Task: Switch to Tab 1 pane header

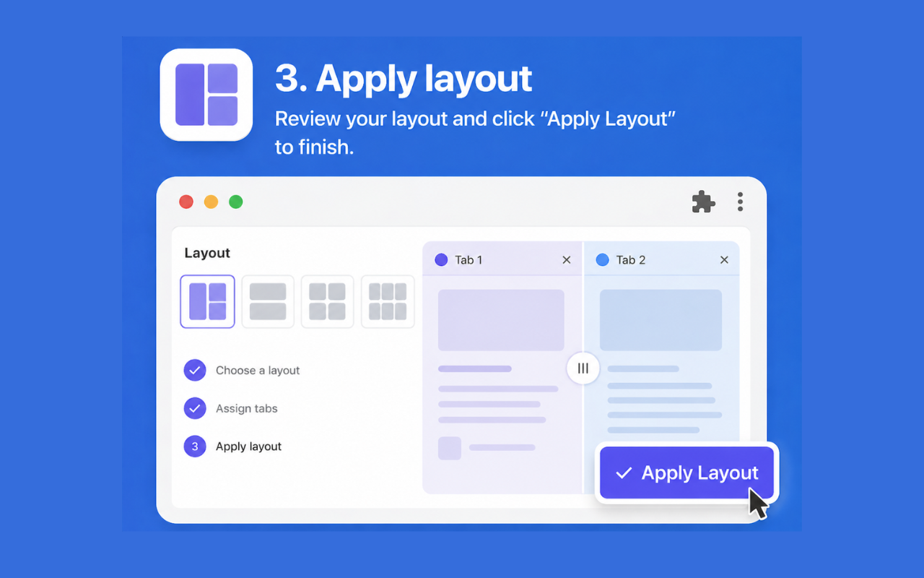Action: (502, 259)
